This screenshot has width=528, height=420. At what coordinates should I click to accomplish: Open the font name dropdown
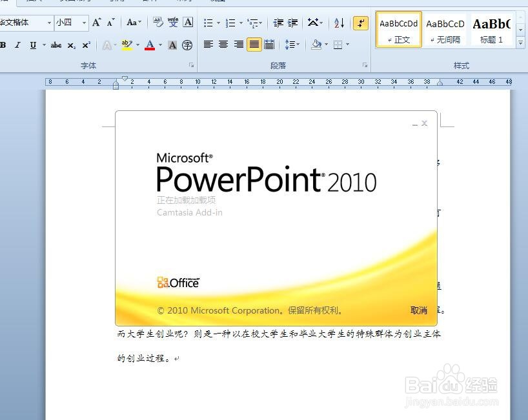click(50, 23)
